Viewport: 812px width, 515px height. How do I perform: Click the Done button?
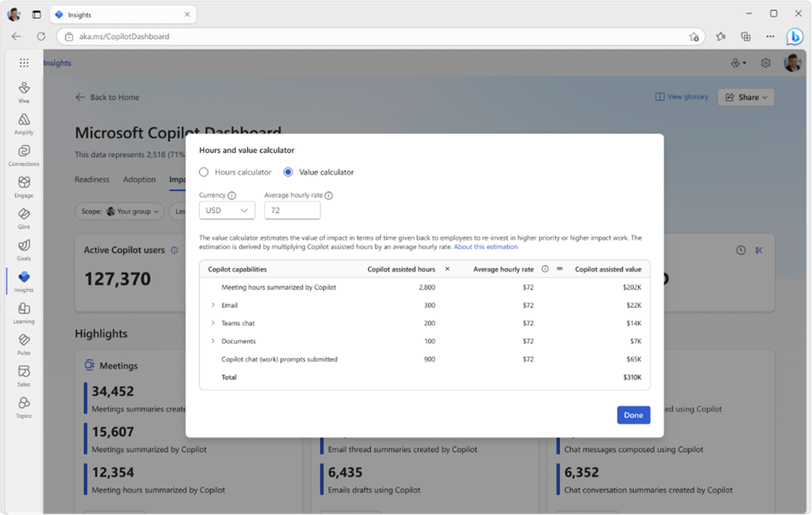click(633, 415)
